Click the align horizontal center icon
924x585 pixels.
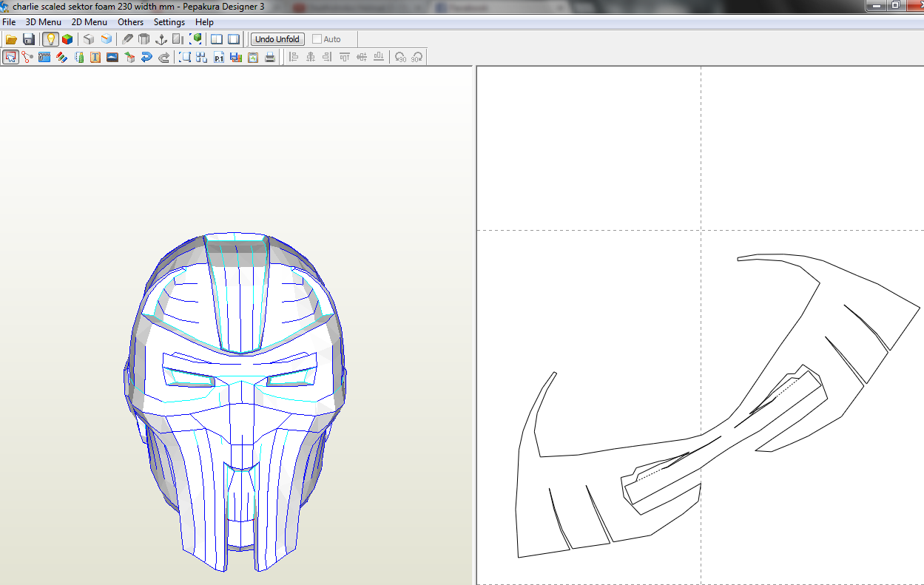pyautogui.click(x=311, y=57)
